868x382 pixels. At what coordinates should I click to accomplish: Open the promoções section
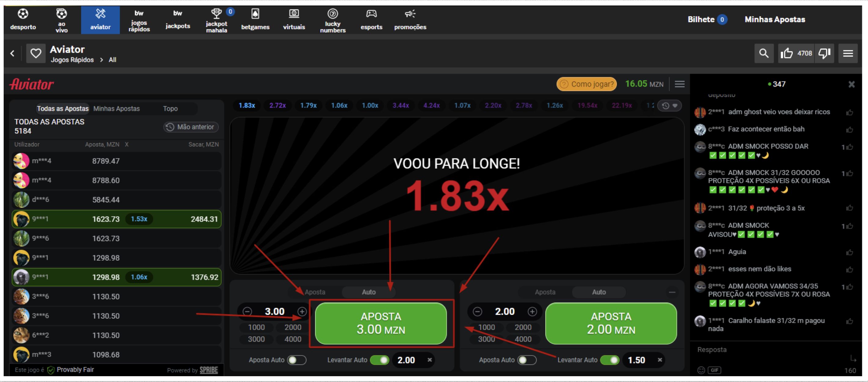(x=410, y=20)
